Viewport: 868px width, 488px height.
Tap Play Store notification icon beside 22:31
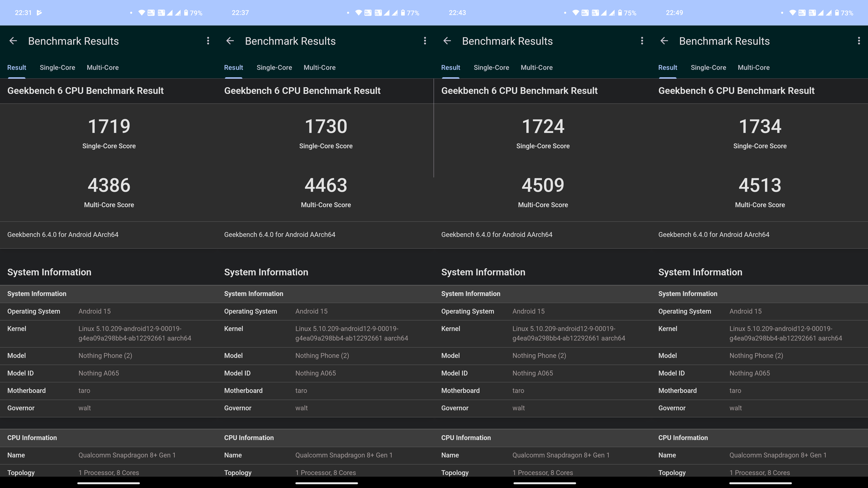39,13
